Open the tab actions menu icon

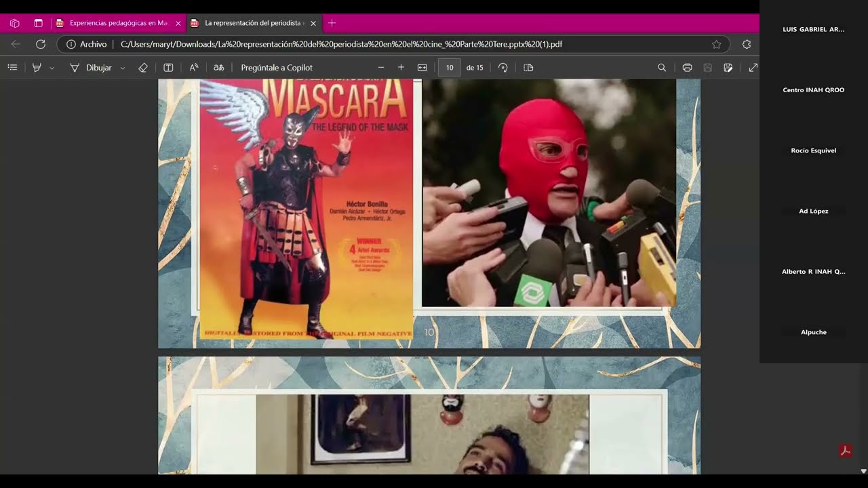click(x=38, y=23)
